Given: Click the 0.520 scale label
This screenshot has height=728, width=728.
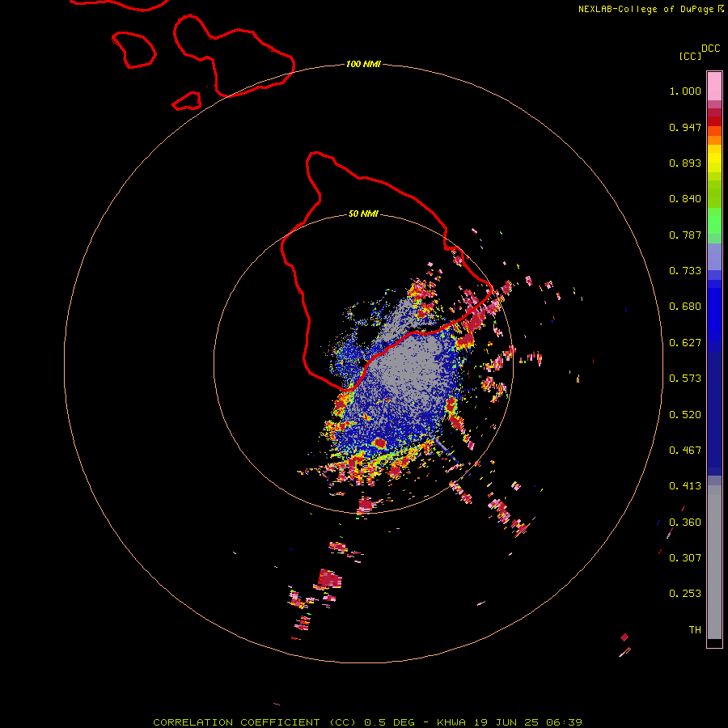Looking at the screenshot, I should tap(685, 415).
